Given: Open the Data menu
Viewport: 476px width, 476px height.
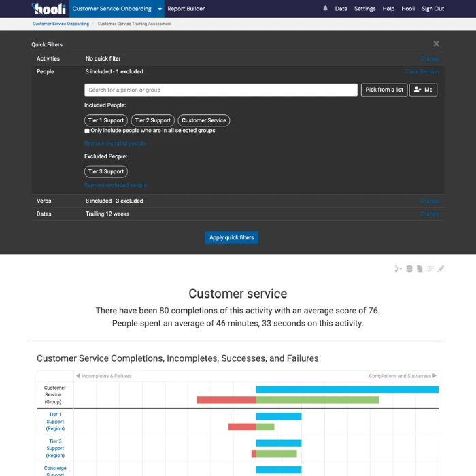Looking at the screenshot, I should (x=341, y=9).
